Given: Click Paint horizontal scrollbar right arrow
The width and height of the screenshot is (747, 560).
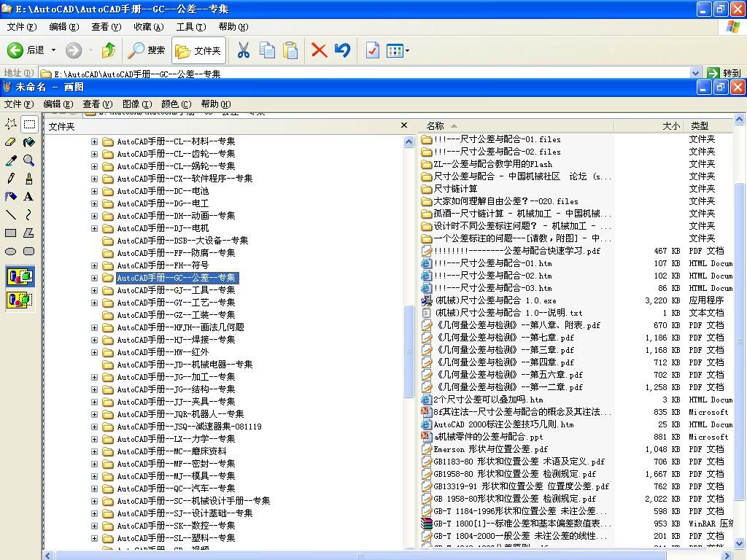Looking at the screenshot, I should [x=727, y=555].
